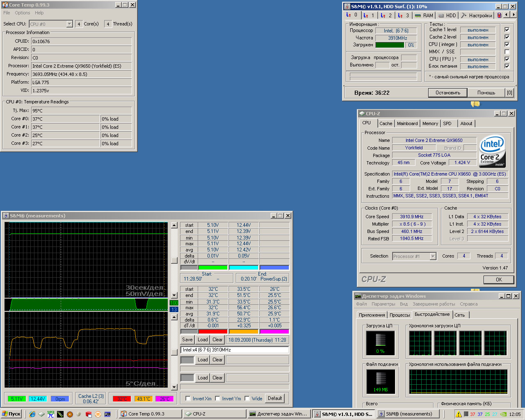Screen dimensions: 525x420
Task: Click the gray diamond quick launch icon
Action: (x=41, y=414)
